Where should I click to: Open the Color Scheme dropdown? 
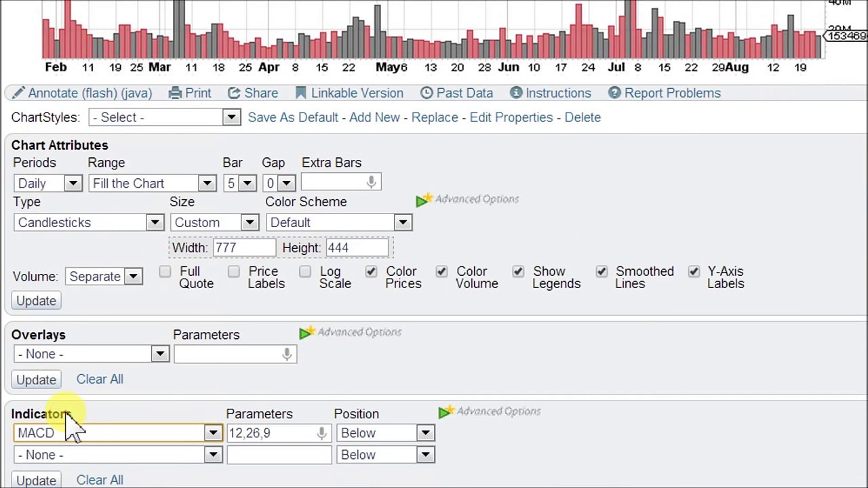pos(339,222)
